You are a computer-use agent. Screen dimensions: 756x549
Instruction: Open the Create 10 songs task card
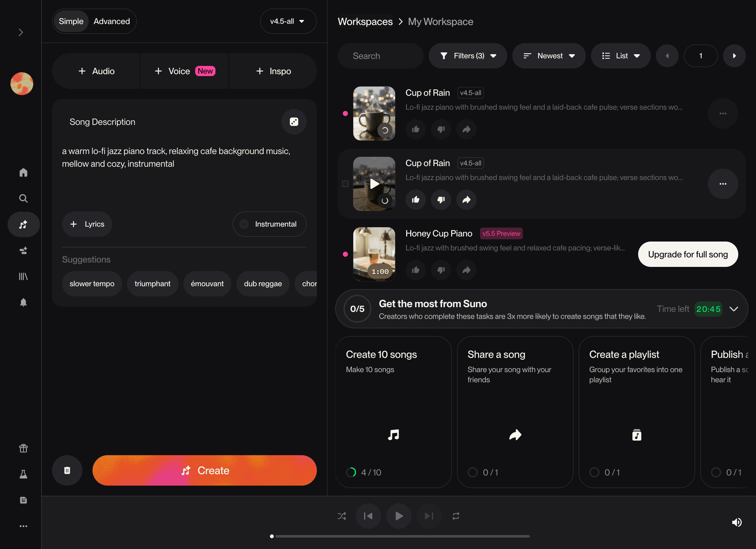pos(393,412)
